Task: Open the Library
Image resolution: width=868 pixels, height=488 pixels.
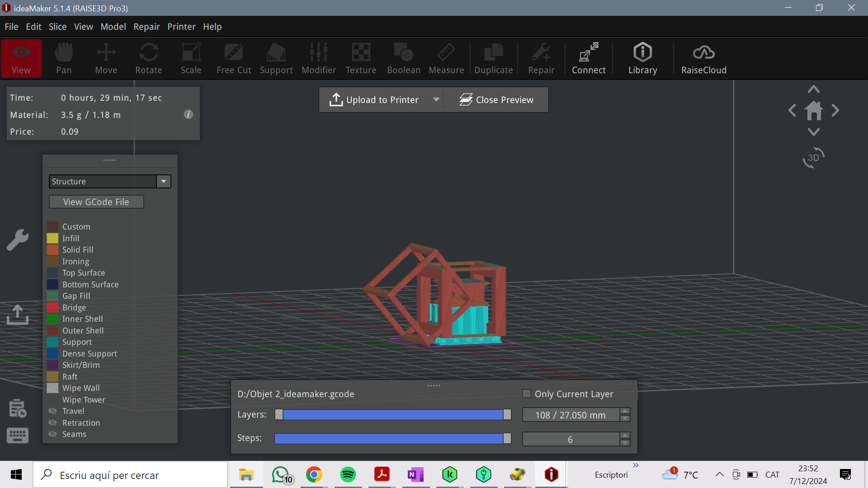Action: 643,58
